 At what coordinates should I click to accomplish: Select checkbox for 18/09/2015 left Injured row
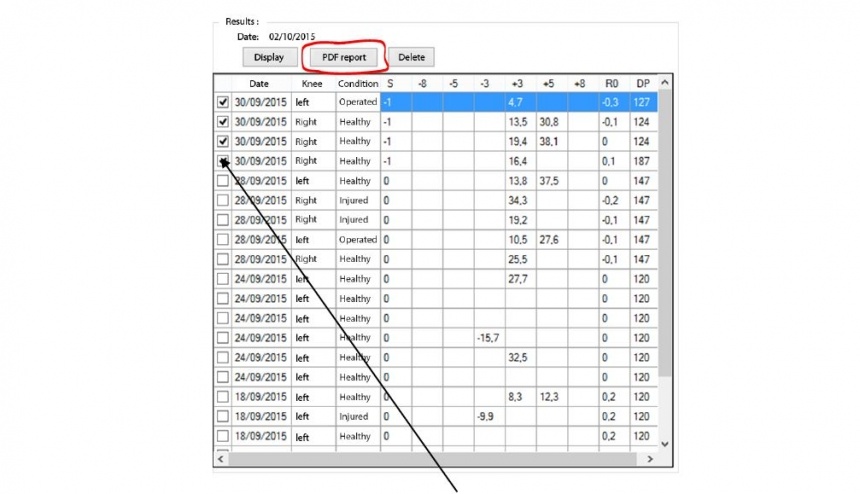(x=222, y=417)
